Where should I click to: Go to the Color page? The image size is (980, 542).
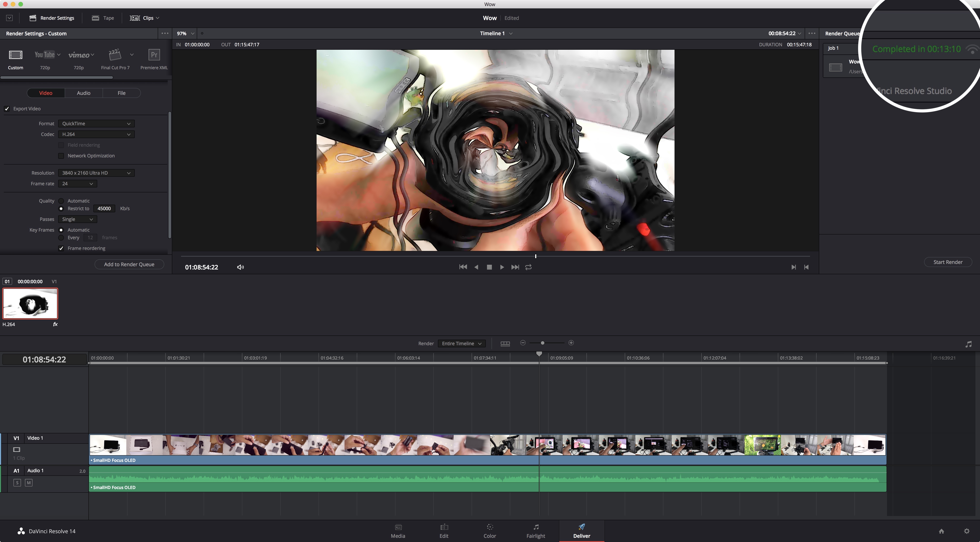(x=490, y=531)
